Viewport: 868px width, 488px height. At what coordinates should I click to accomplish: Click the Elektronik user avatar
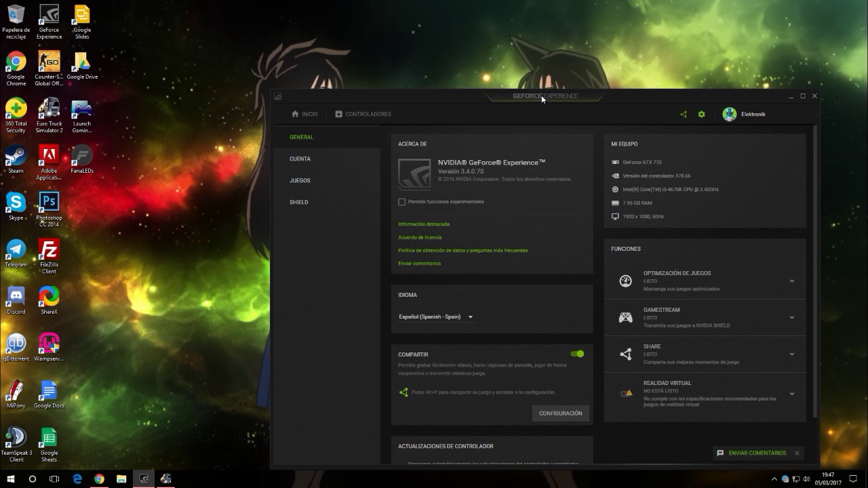[730, 114]
